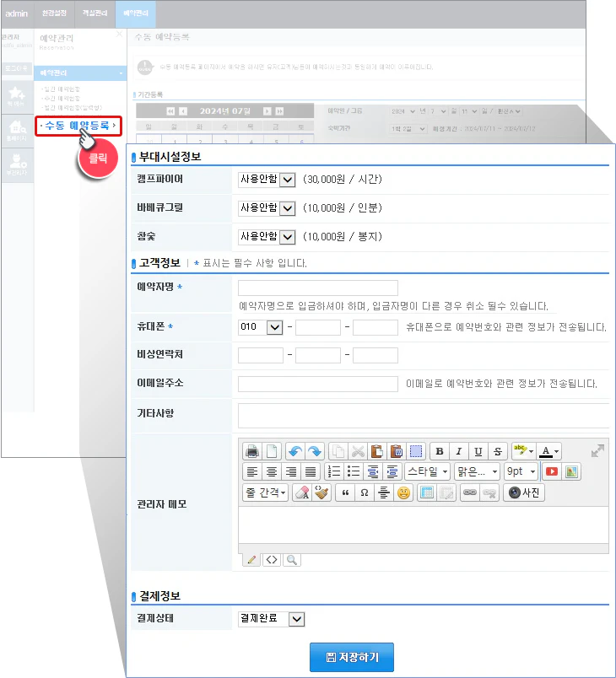Open the smiley emoticon picker

403,492
